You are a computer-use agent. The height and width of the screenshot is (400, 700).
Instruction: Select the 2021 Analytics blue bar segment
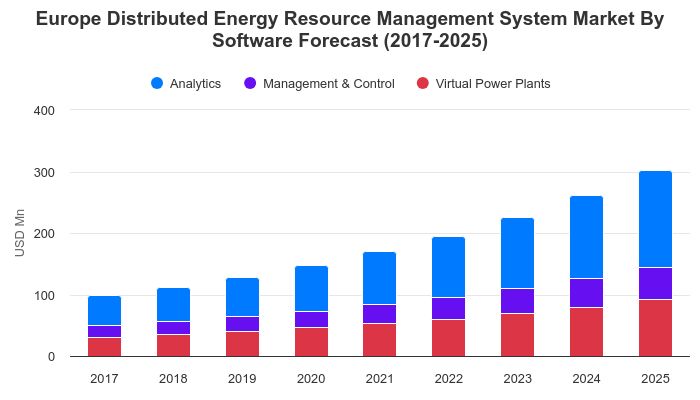coord(379,278)
